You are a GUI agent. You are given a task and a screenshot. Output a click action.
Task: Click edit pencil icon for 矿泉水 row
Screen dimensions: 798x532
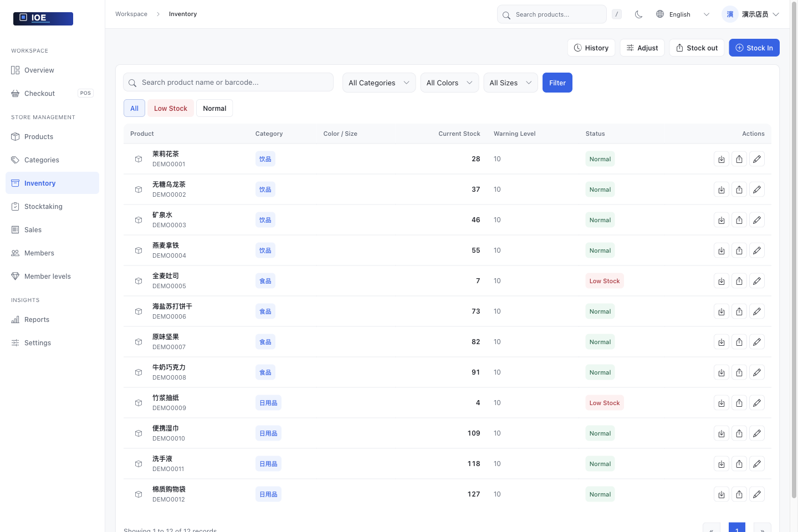(x=757, y=220)
